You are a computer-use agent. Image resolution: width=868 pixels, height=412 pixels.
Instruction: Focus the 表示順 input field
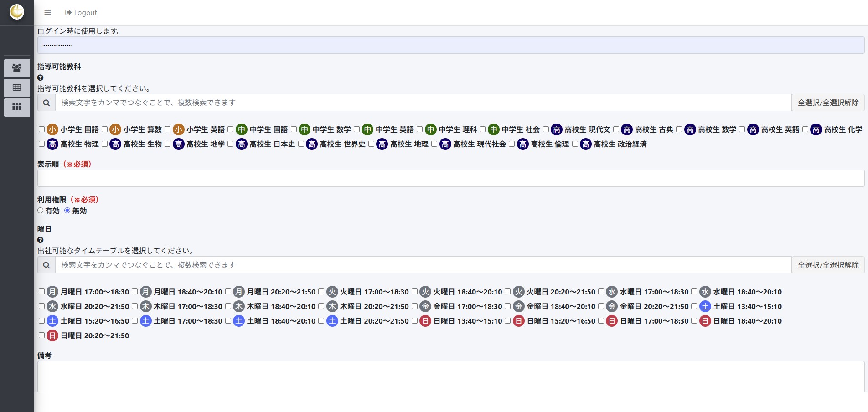tap(450, 178)
